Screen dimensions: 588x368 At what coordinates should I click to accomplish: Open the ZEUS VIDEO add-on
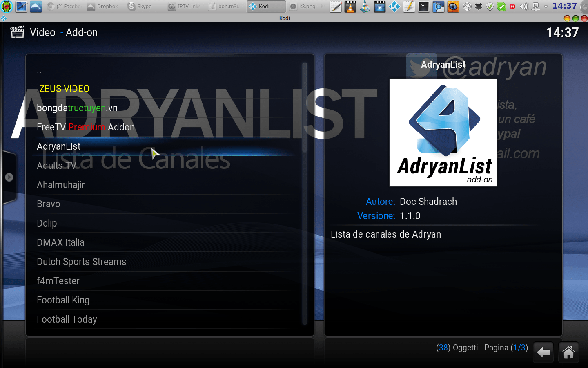[x=165, y=89]
